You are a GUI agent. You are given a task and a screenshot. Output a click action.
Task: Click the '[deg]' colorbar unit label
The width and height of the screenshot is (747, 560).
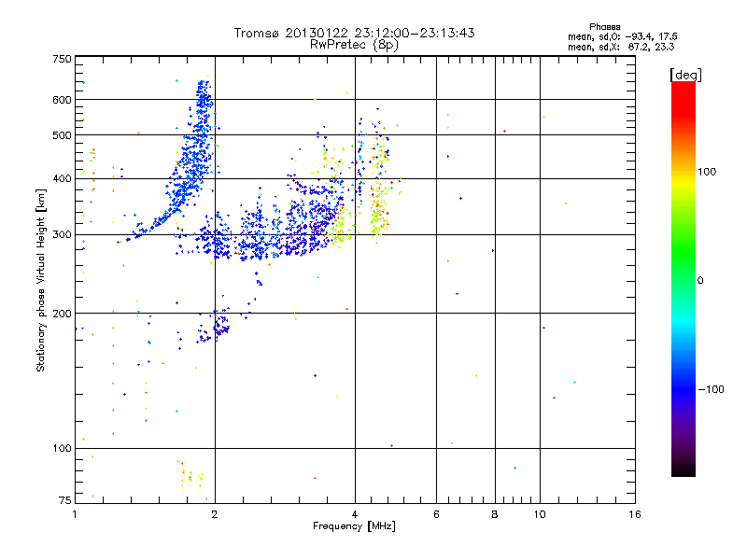click(x=685, y=75)
